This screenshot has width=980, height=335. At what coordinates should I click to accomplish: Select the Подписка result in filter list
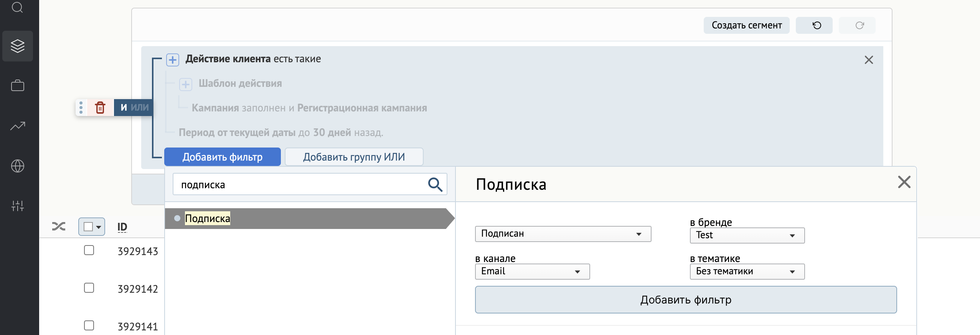(x=309, y=219)
